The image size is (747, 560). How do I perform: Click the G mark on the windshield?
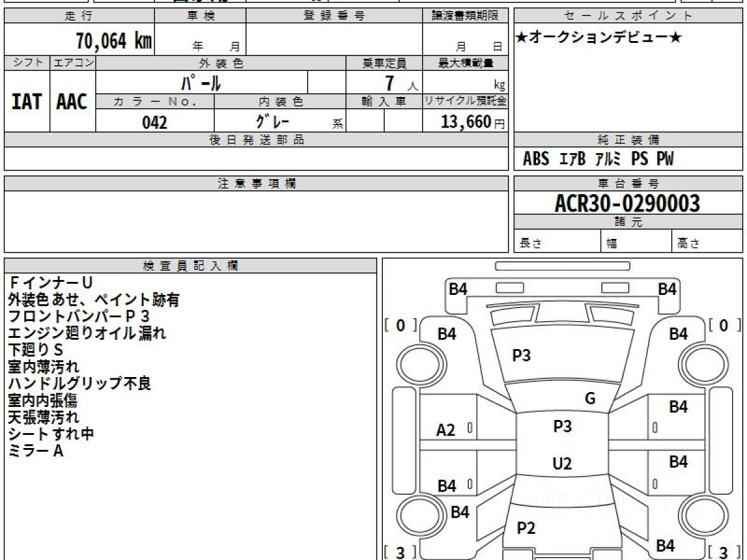coord(591,399)
